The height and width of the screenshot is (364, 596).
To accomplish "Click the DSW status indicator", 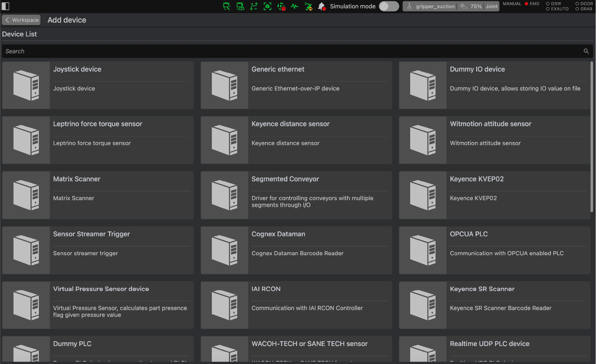I will 554,4.
